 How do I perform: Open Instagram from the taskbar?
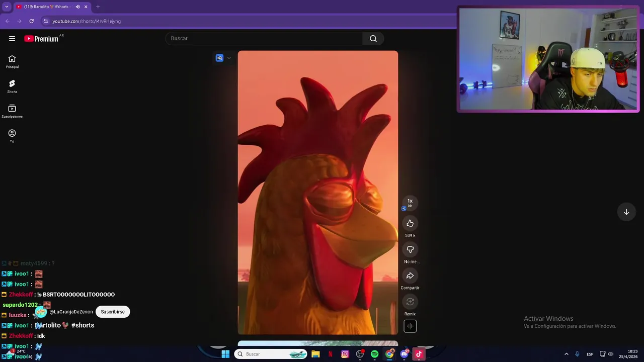345,354
